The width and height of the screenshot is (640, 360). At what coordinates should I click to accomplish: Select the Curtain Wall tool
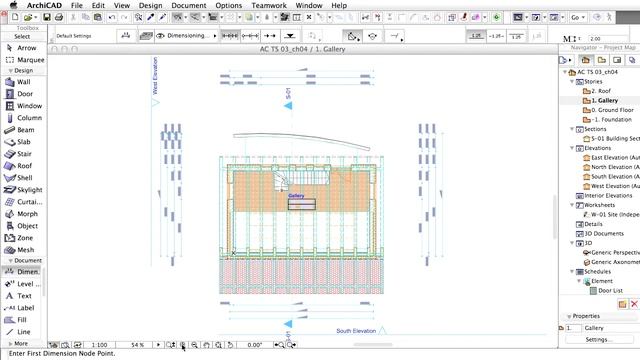coord(24,202)
